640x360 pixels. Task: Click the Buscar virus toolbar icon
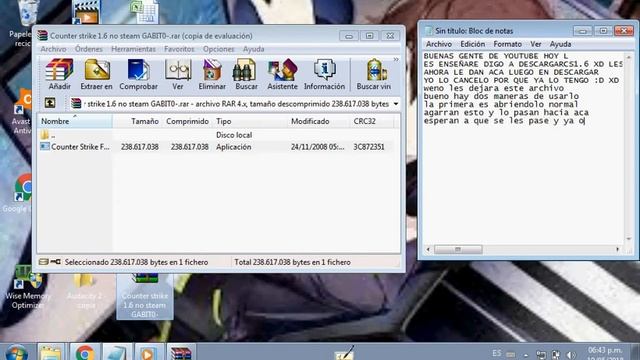click(x=373, y=74)
